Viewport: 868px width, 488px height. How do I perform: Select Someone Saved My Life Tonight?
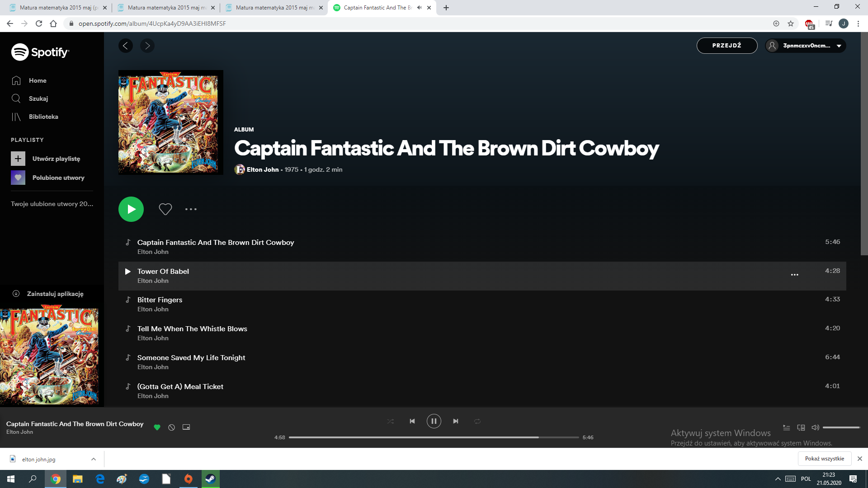pyautogui.click(x=482, y=362)
